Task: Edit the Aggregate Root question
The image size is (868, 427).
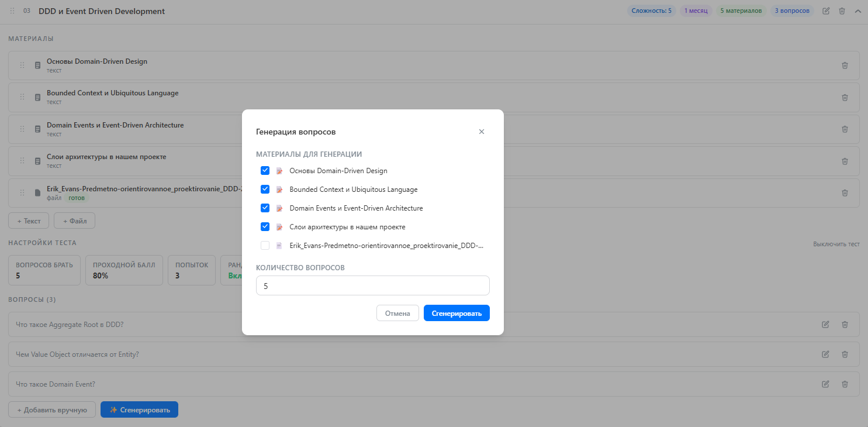Action: coord(825,325)
